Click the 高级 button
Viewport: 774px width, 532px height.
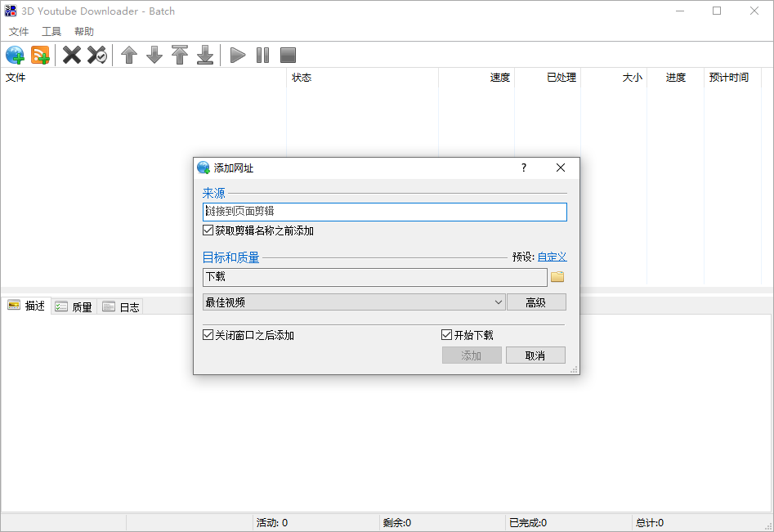tap(536, 302)
